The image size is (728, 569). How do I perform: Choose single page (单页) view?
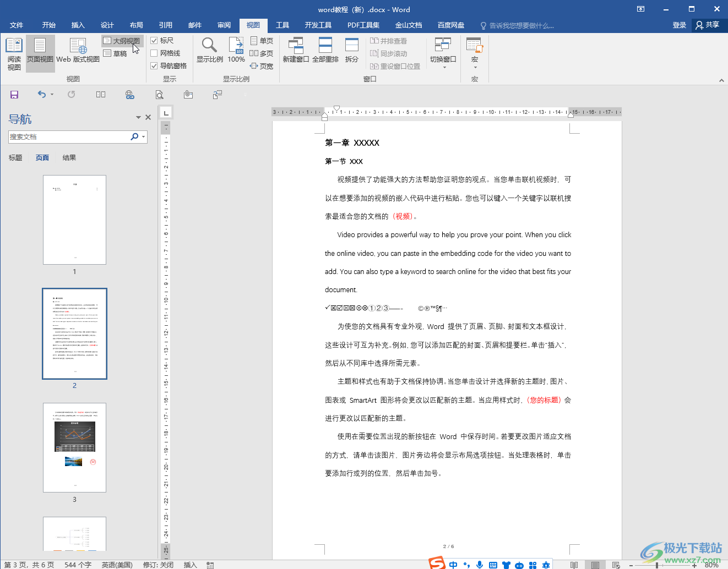(262, 41)
